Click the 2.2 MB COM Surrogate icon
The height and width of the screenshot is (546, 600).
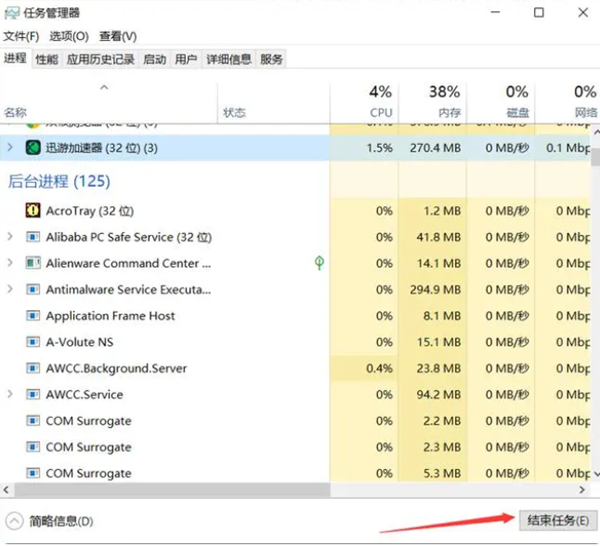pos(33,421)
